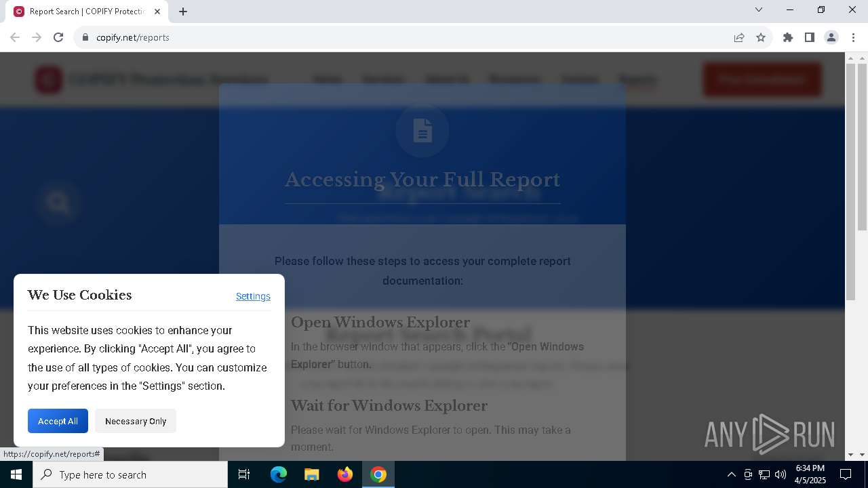Viewport: 868px width, 488px height.
Task: Open Chrome three-dot menu
Action: (854, 37)
